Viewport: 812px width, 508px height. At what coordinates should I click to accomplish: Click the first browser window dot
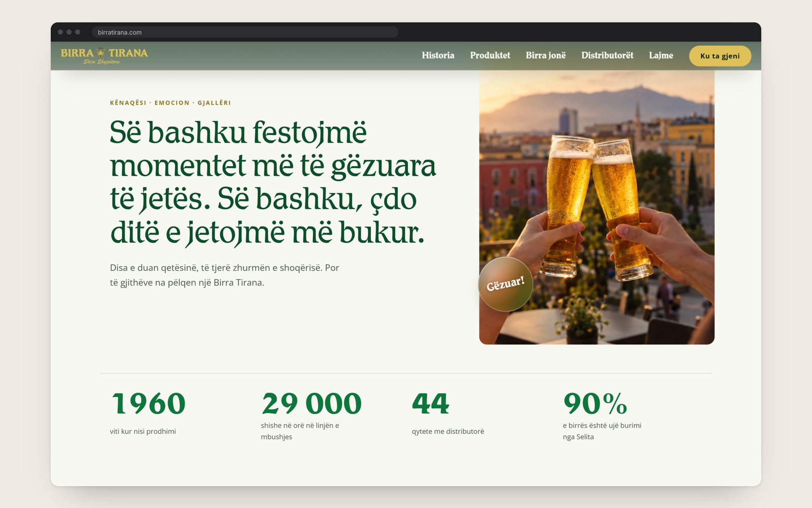point(60,32)
